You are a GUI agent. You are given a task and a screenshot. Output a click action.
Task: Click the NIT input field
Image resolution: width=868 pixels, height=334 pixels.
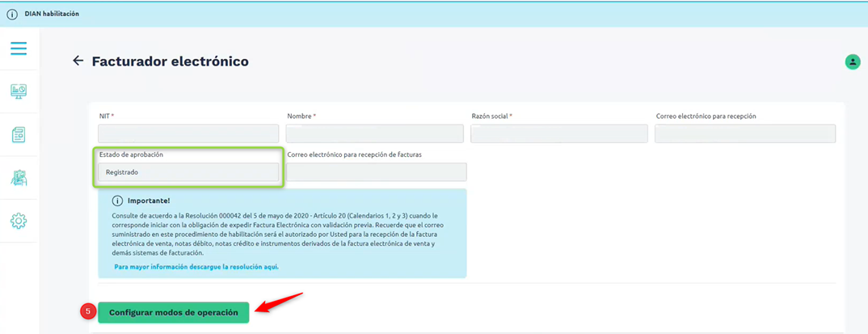click(x=188, y=133)
